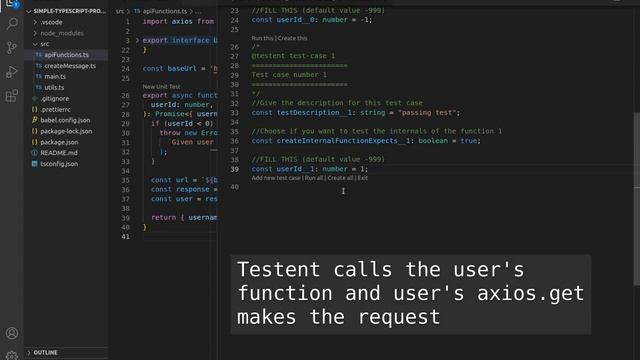Screen dimensions: 640x360
Task: Unfold the export interface block at line 3
Action: pos(137,40)
